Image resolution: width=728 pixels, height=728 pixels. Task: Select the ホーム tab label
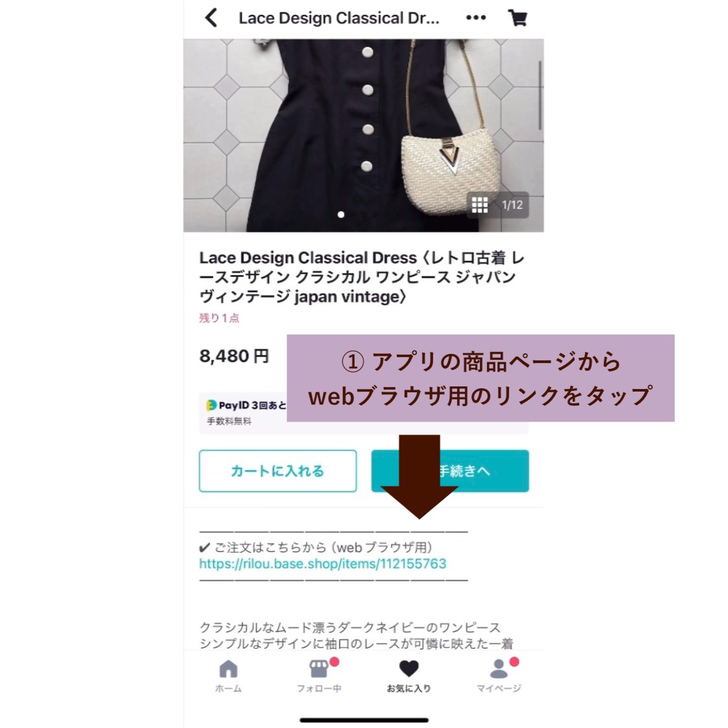pyautogui.click(x=228, y=688)
